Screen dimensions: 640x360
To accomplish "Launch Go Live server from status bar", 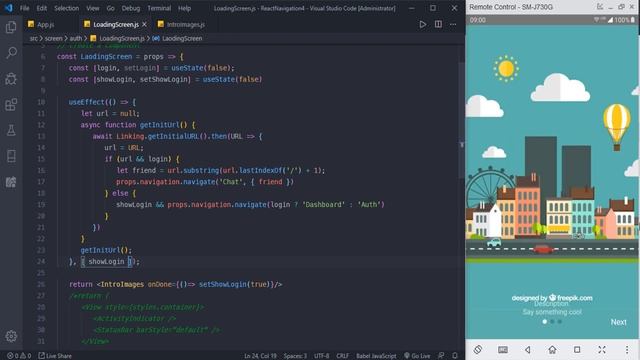I will [417, 356].
